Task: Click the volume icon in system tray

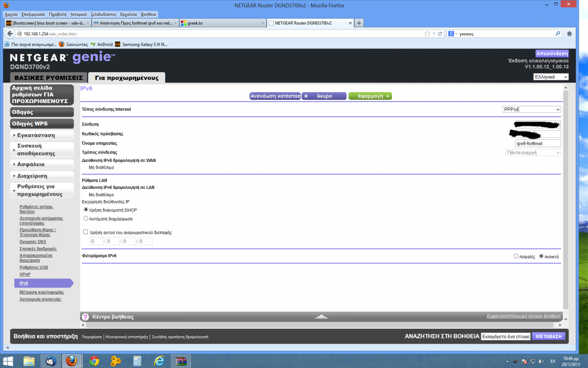Action: click(540, 361)
